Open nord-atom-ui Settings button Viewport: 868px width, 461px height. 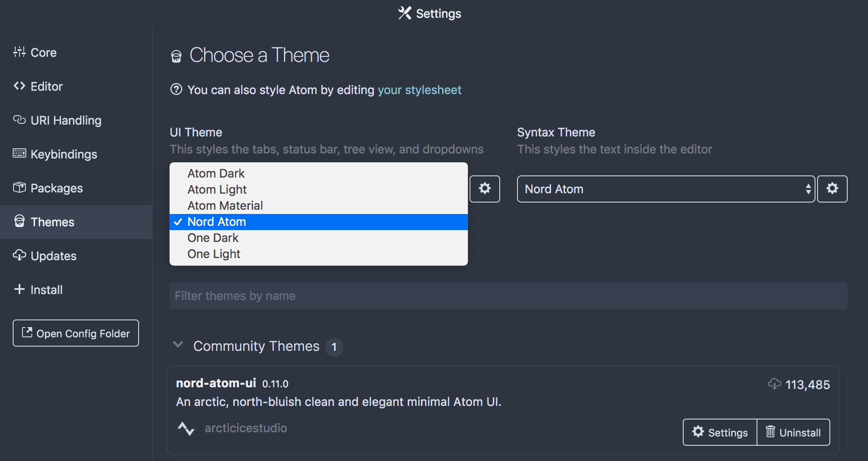tap(720, 432)
